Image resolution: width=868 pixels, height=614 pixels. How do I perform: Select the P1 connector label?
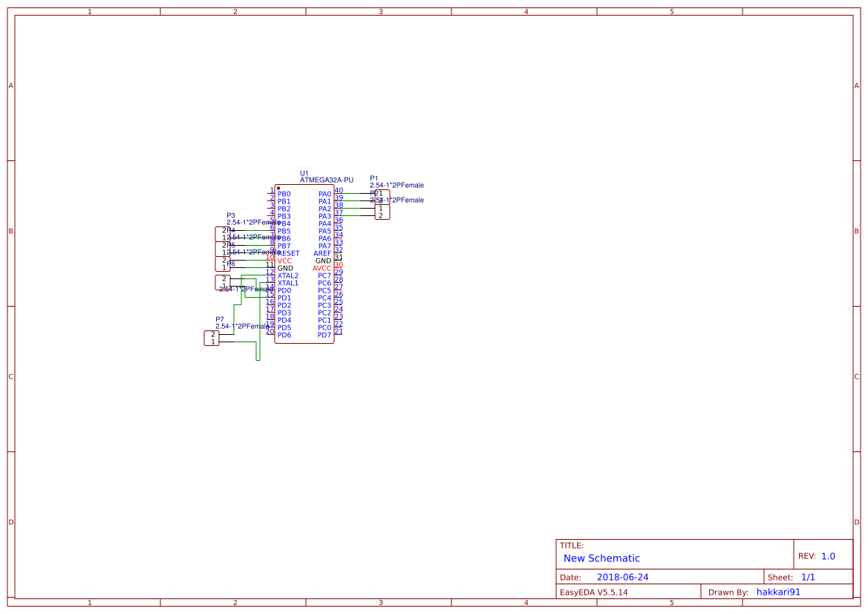pos(374,179)
